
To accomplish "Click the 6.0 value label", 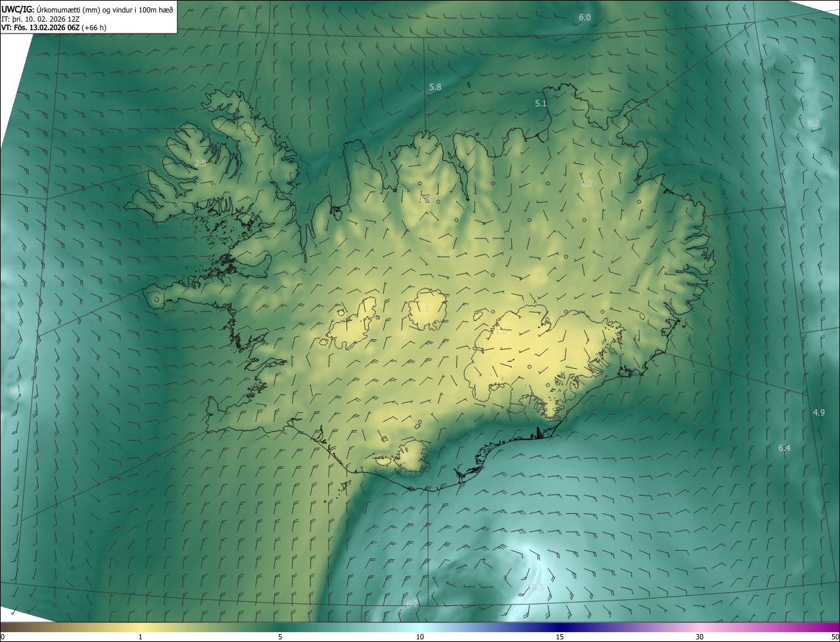I will pyautogui.click(x=585, y=17).
